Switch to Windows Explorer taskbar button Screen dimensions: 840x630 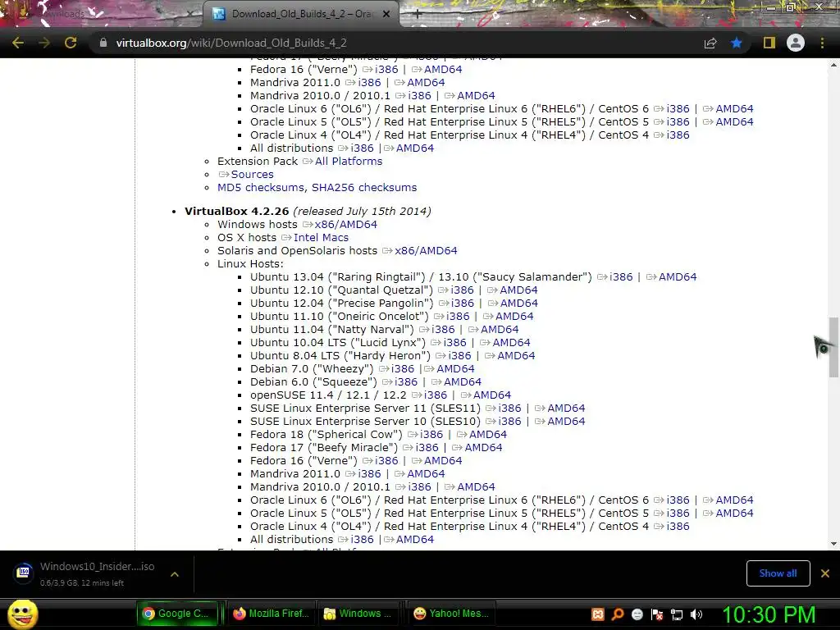(x=360, y=614)
